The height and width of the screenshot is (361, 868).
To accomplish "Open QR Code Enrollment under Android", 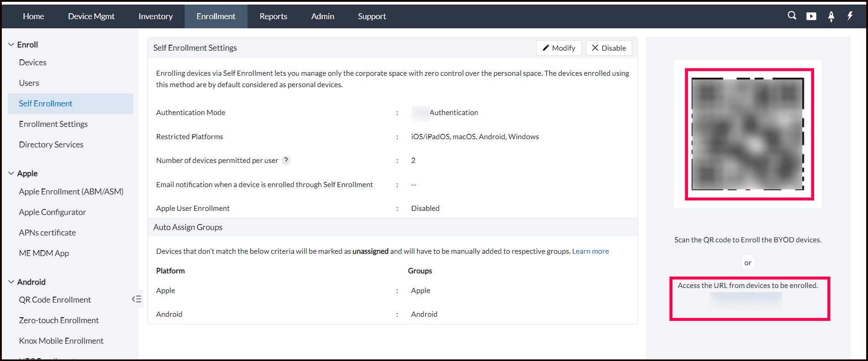I will click(55, 300).
